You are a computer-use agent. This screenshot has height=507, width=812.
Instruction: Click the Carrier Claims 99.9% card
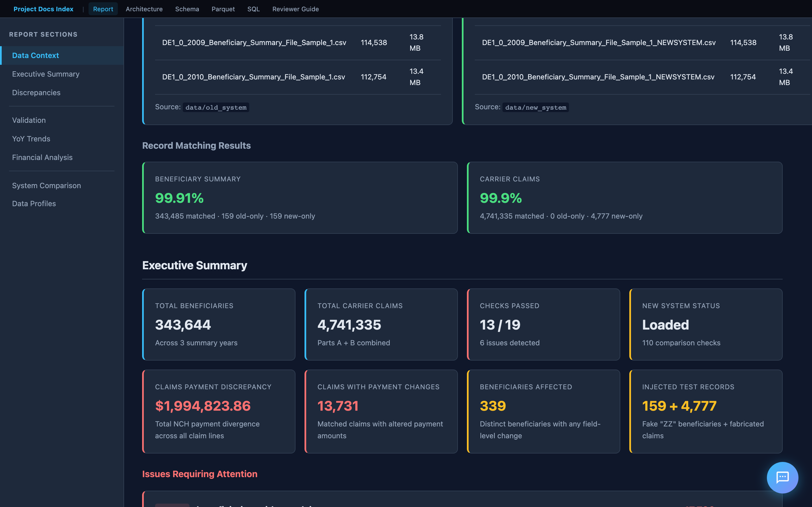click(625, 197)
